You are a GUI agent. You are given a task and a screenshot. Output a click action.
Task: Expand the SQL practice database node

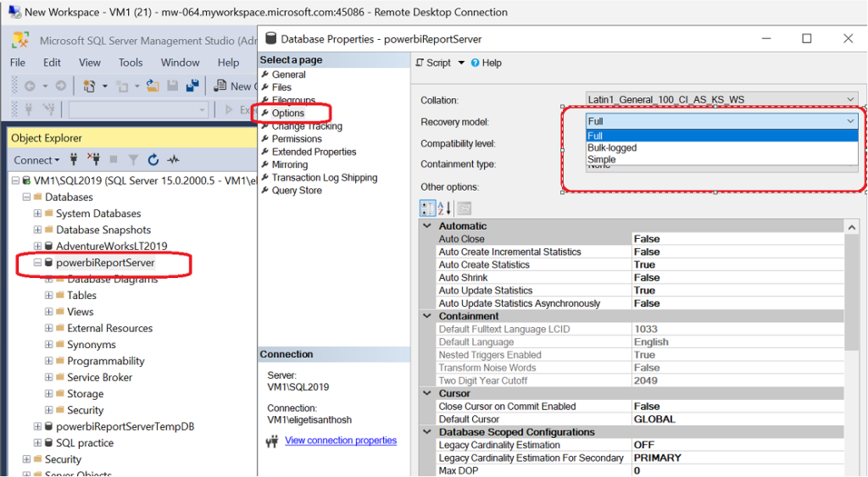pos(37,443)
